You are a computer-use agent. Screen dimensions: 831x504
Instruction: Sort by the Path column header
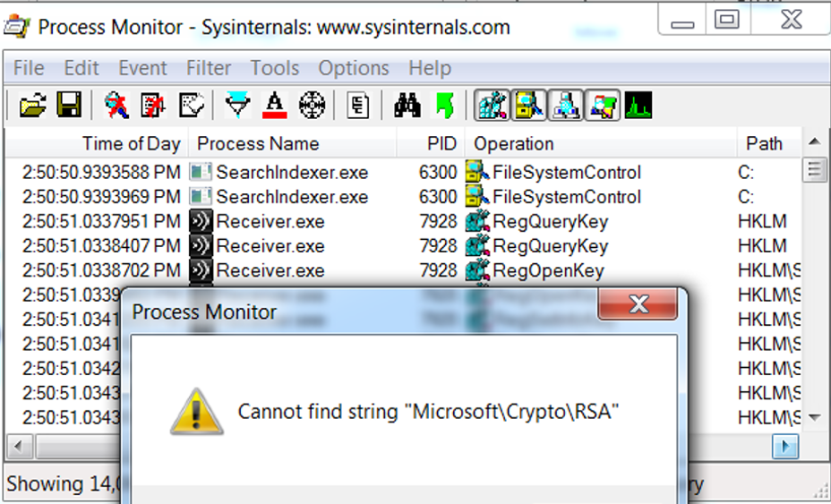(769, 143)
